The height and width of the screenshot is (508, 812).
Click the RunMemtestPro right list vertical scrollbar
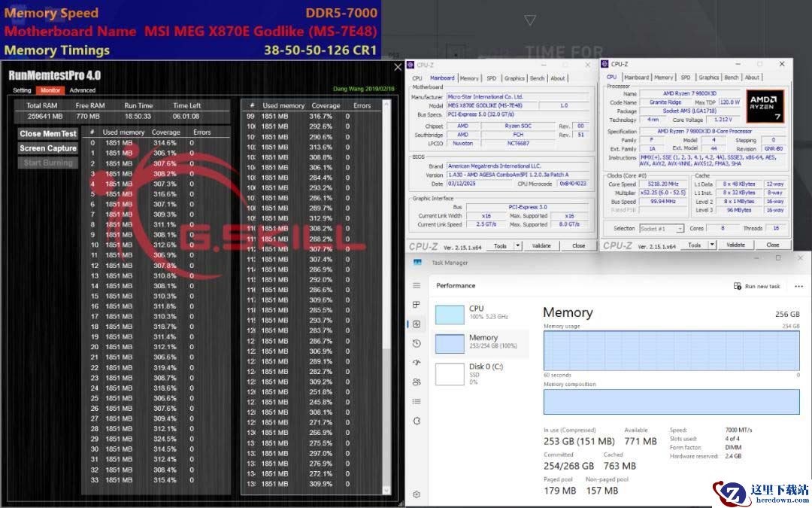tap(386, 297)
